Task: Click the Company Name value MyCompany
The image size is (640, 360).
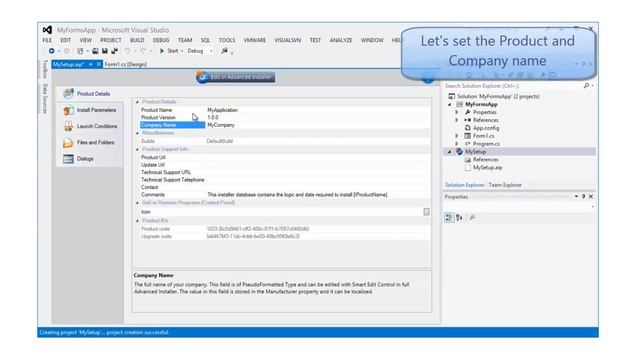Action: [x=221, y=125]
